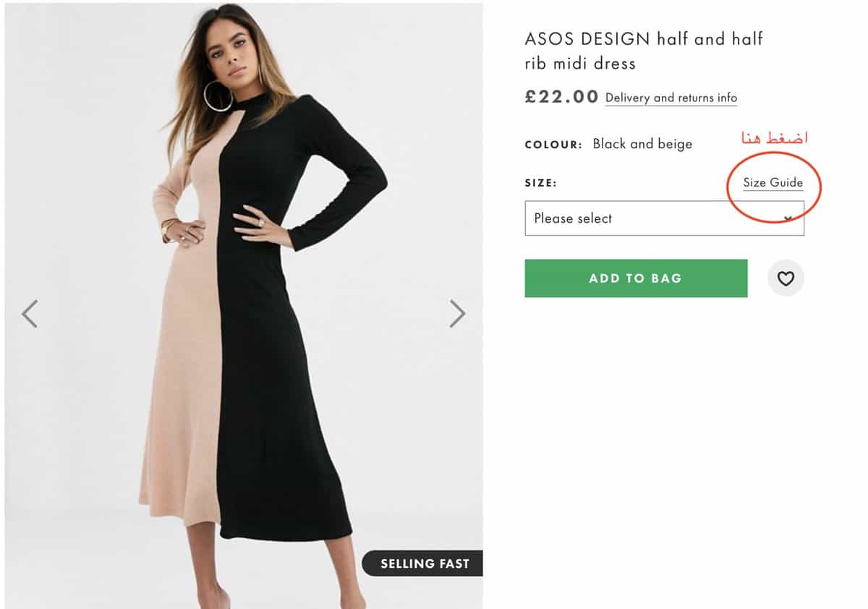Click the model's hoop earring in photo
The image size is (868, 609).
218,96
